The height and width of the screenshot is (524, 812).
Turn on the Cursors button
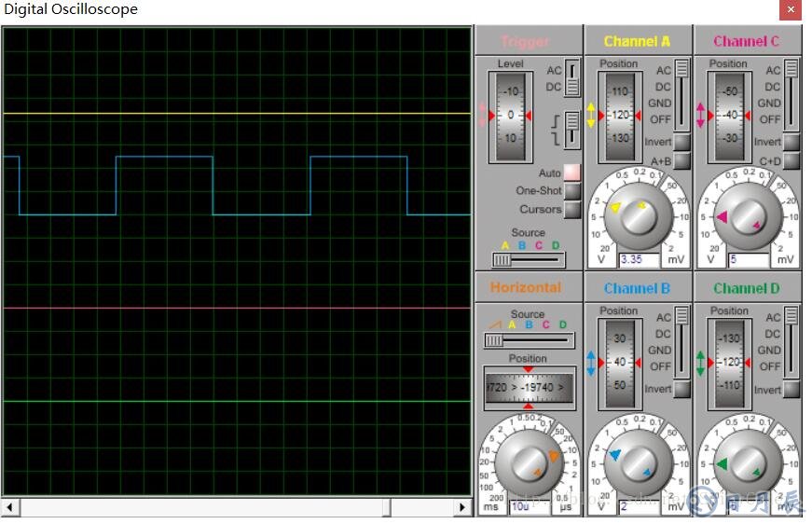571,210
